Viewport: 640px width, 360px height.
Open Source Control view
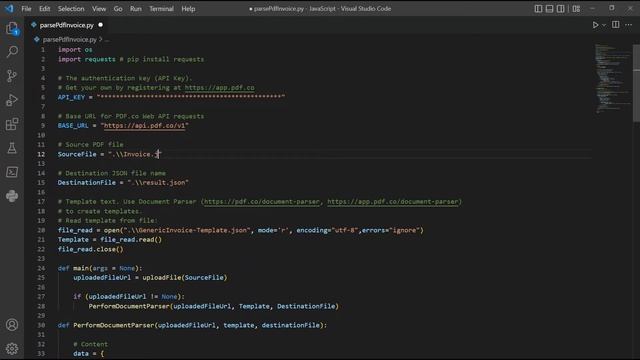12,76
